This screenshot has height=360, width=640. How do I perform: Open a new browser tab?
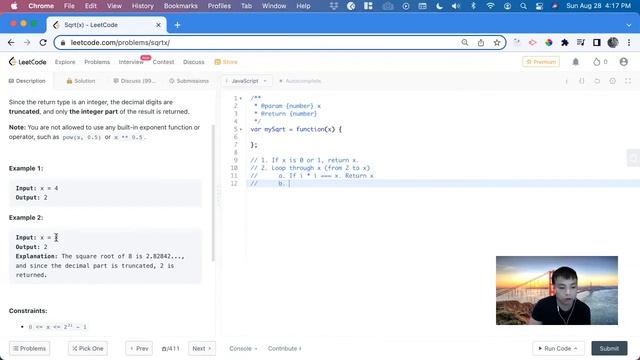coord(178,25)
